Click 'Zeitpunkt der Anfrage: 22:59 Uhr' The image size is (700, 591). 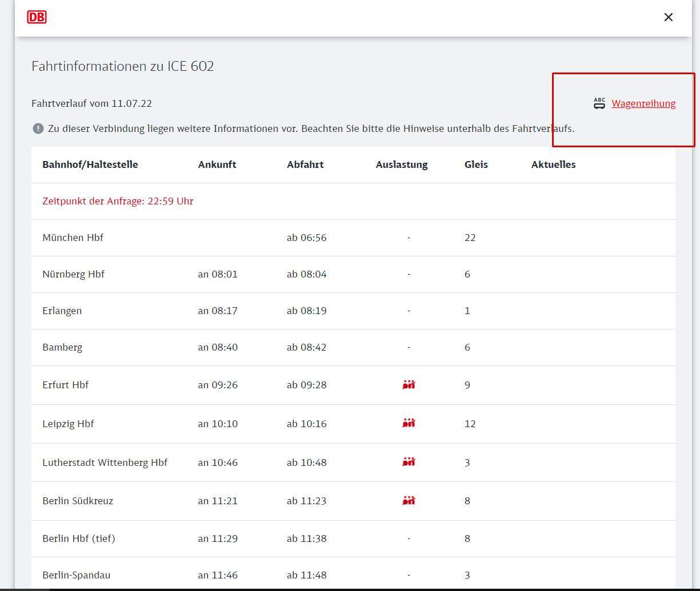(118, 201)
